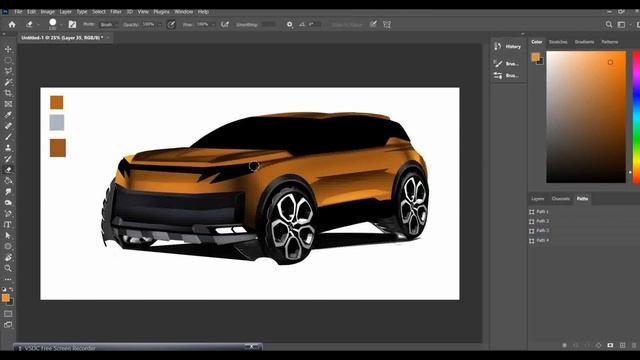640x360 pixels.
Task: Switch to the Channels tab
Action: pos(561,199)
